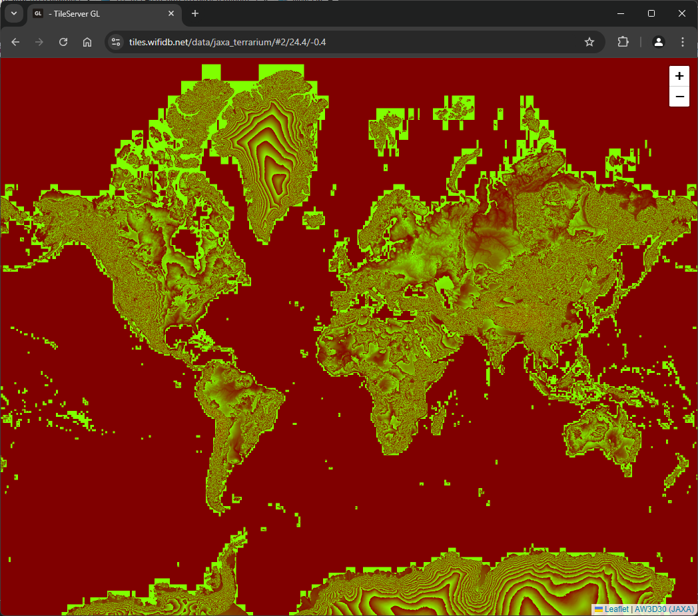Screen dimensions: 698x616
Task: Expand the tab search dropdown
Action: pyautogui.click(x=13, y=13)
